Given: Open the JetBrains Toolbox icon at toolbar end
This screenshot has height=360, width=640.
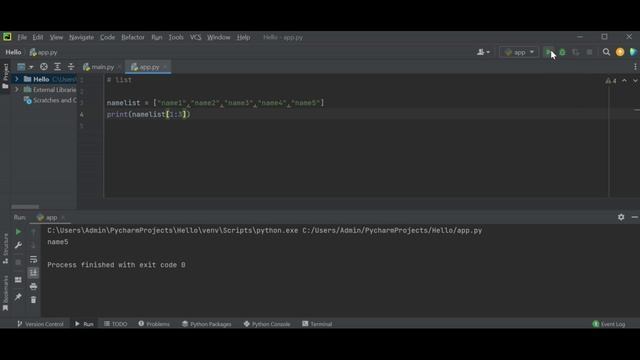Looking at the screenshot, I should (x=633, y=52).
